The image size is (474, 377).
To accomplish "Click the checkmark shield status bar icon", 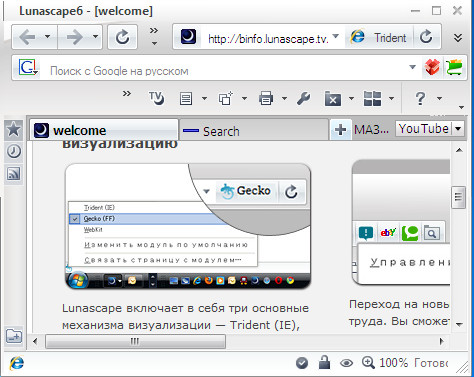I will pyautogui.click(x=302, y=363).
